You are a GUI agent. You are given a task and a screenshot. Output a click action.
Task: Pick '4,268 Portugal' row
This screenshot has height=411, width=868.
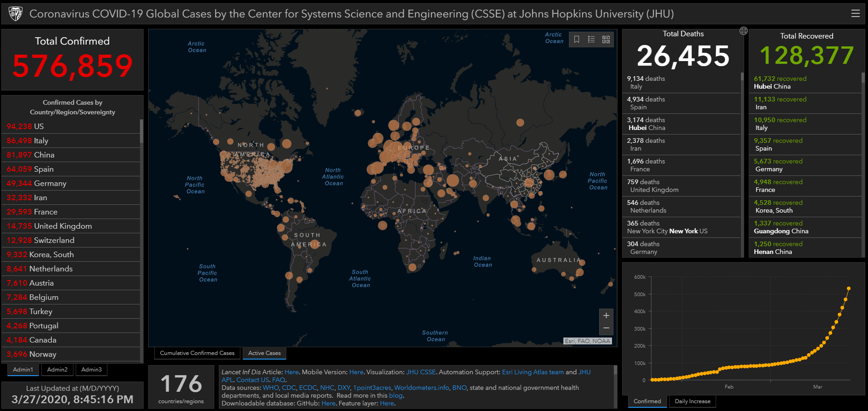pos(71,326)
